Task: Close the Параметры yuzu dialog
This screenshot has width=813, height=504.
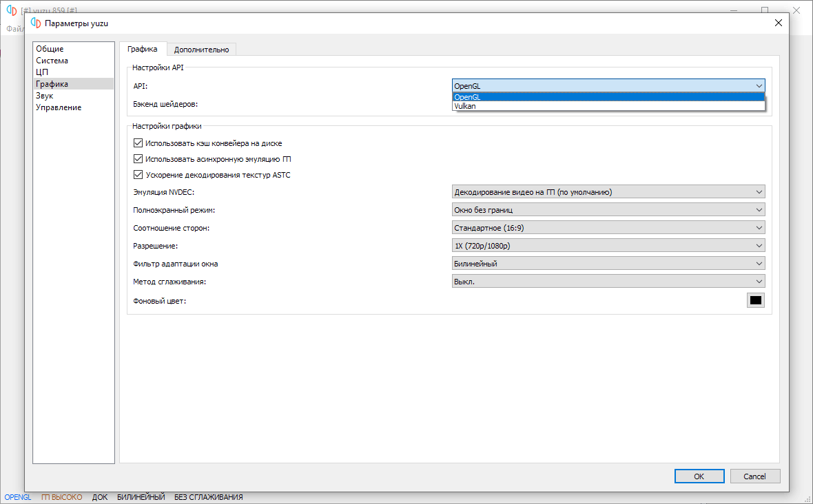Action: (x=778, y=23)
